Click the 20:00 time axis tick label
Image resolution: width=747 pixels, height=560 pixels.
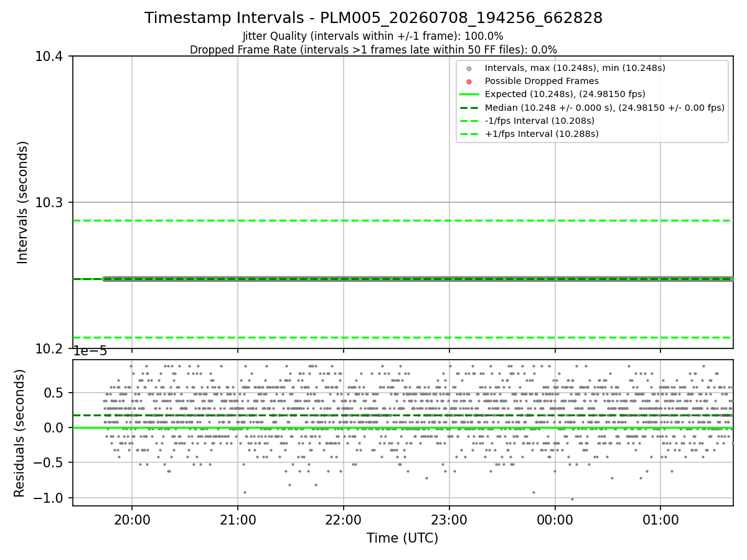(131, 519)
